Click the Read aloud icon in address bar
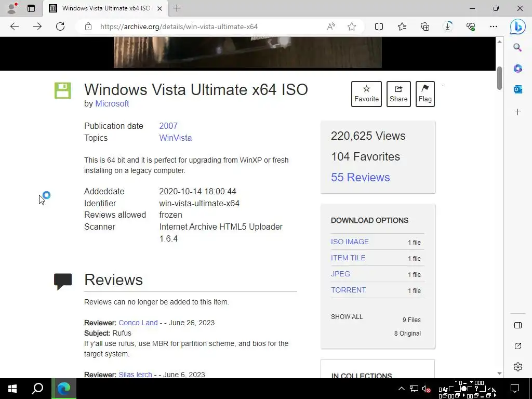 331,26
